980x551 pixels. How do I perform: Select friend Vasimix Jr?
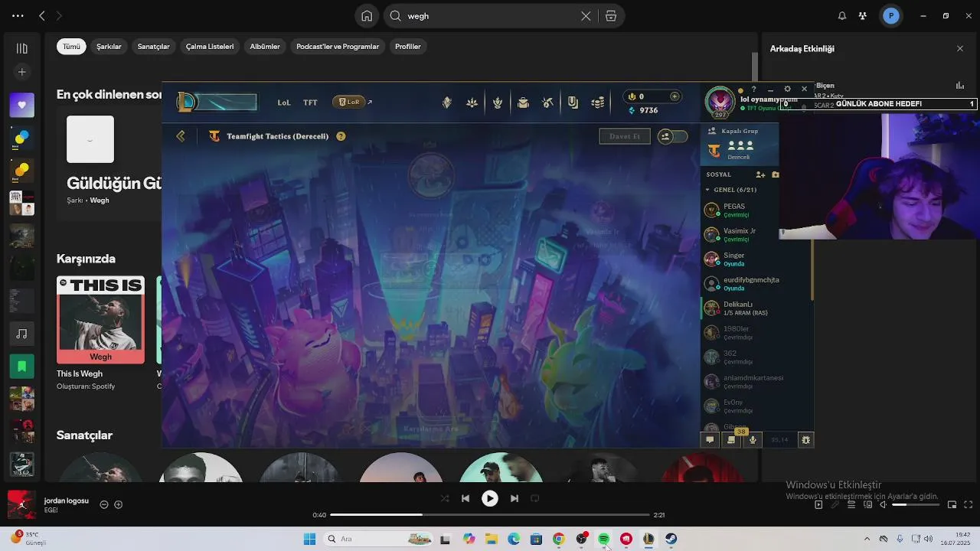coord(741,235)
